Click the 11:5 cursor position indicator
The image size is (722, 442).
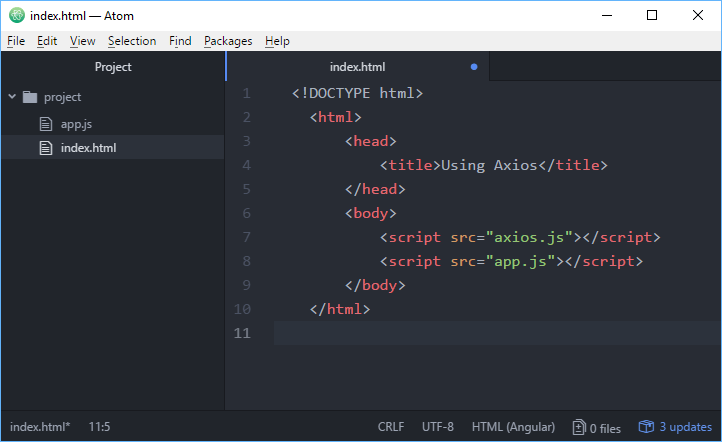coord(99,427)
